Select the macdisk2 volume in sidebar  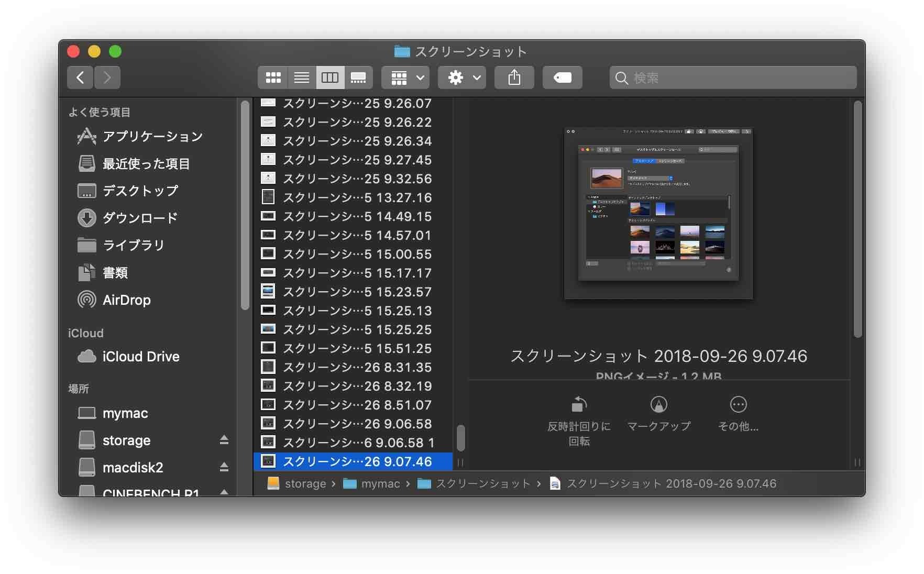pos(120,467)
